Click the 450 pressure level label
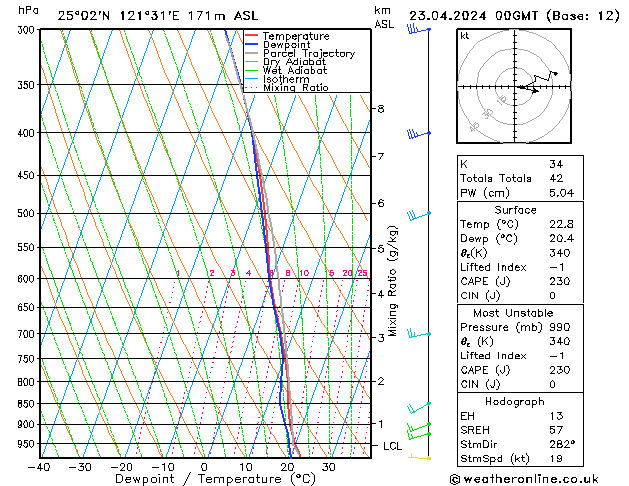Viewport: 629px width, 486px height. pyautogui.click(x=28, y=175)
